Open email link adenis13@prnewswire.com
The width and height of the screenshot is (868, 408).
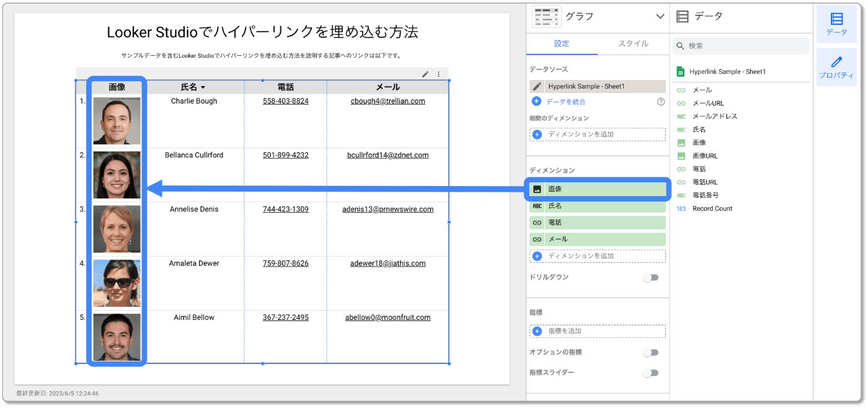(388, 210)
